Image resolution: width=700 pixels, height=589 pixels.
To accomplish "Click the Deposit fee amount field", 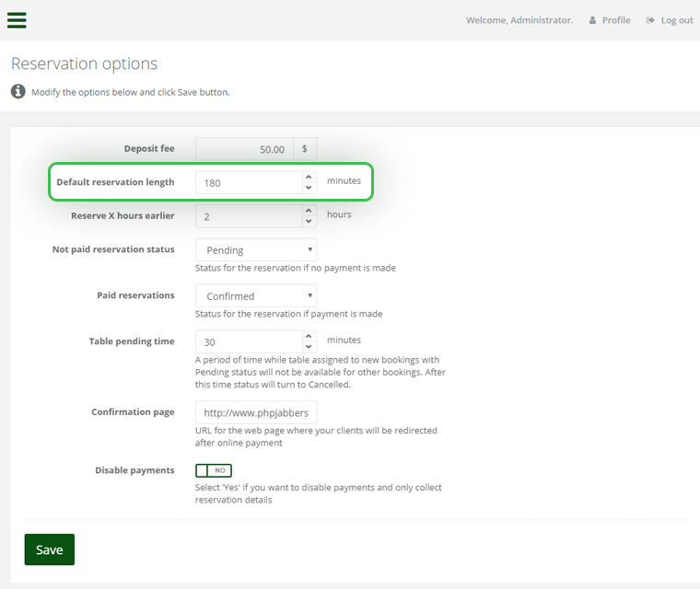I will coord(244,149).
